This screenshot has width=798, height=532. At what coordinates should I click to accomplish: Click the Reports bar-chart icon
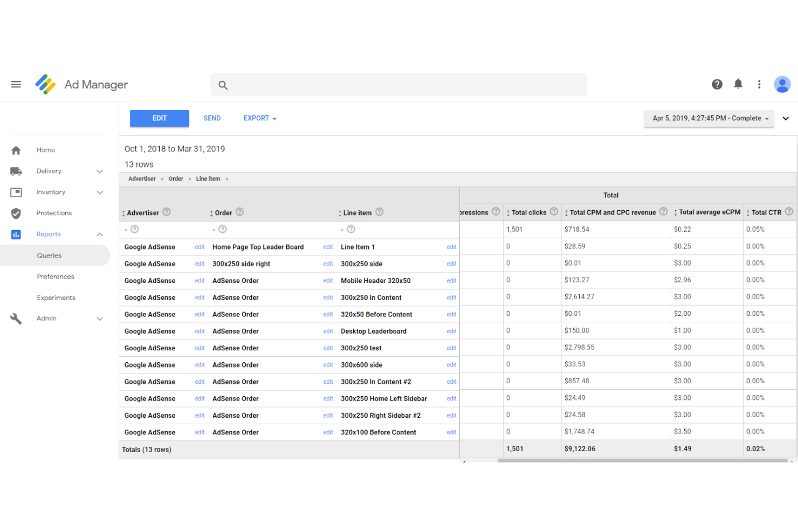click(x=16, y=234)
